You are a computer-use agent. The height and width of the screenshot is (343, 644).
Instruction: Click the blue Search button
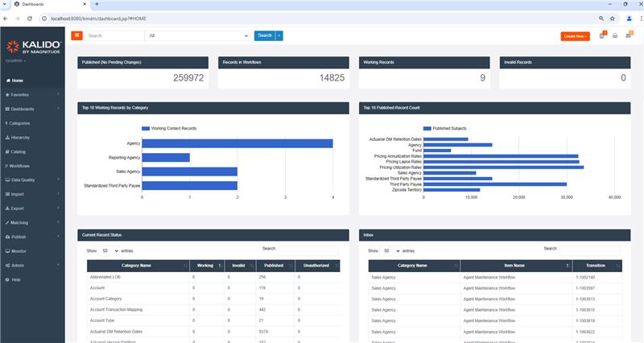click(x=264, y=35)
